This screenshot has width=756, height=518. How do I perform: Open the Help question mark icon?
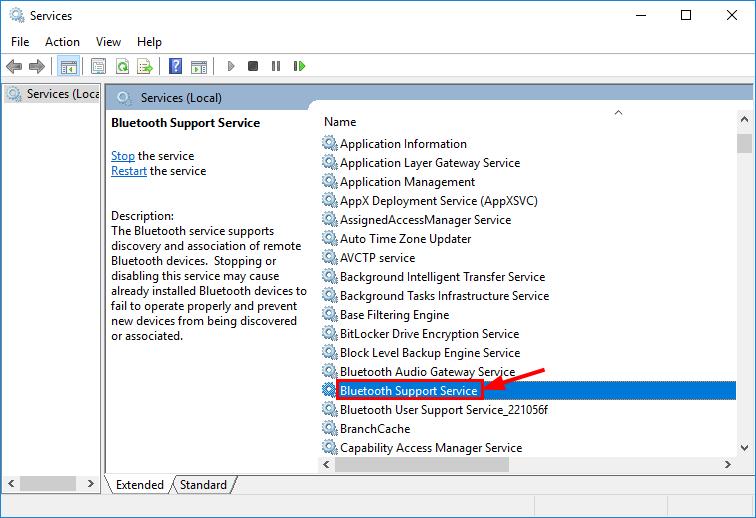click(176, 66)
